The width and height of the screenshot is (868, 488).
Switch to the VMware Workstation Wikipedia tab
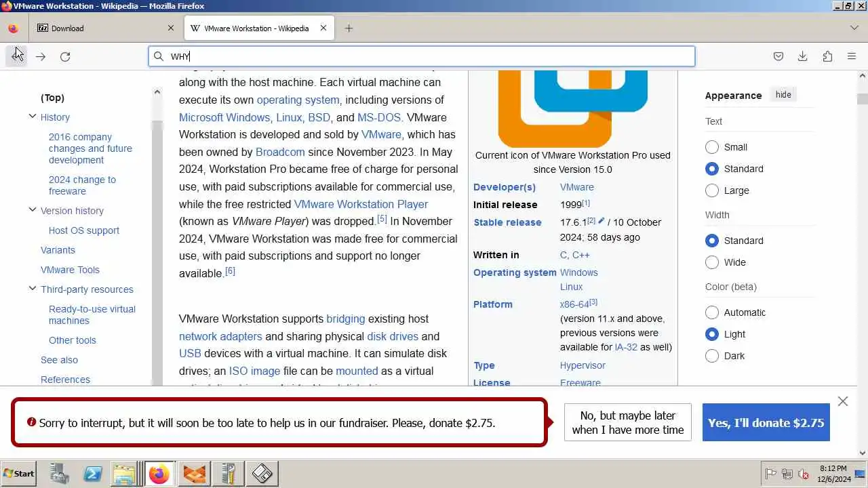click(x=259, y=28)
